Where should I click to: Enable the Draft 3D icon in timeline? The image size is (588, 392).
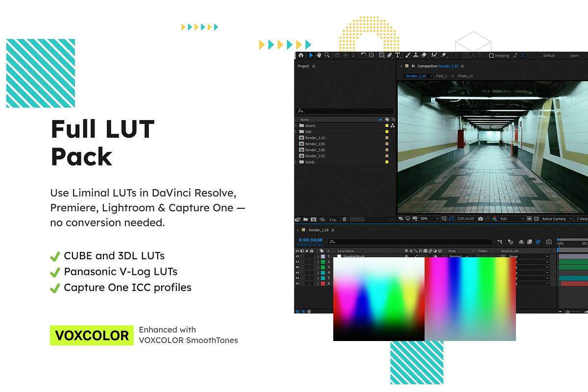click(511, 242)
